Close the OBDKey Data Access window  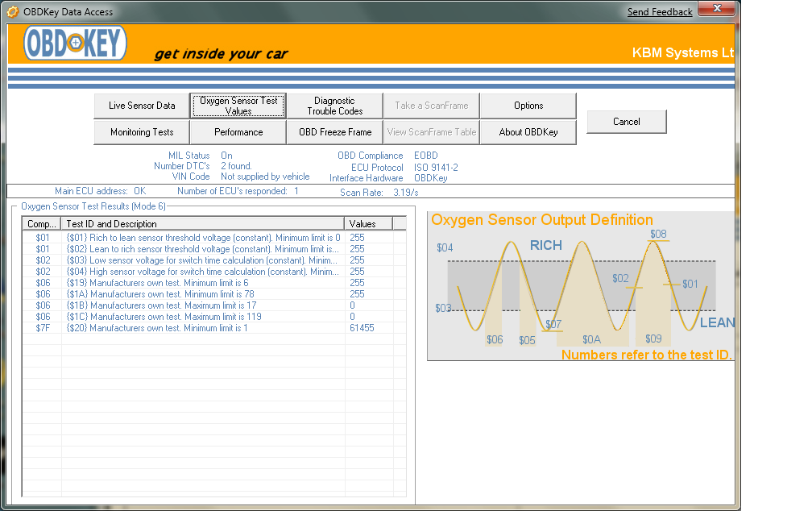click(x=715, y=10)
